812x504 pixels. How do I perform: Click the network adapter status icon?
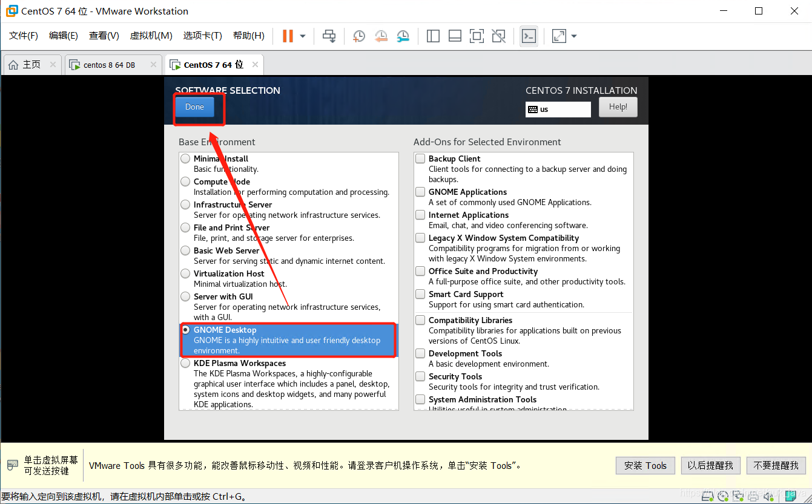tap(738, 497)
